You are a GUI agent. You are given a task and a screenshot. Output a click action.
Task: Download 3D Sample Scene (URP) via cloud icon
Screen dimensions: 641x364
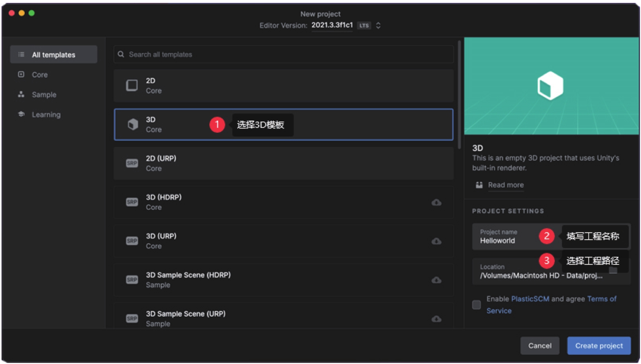(x=436, y=319)
